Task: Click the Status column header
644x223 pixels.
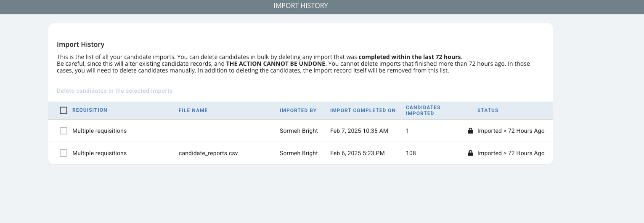Action: pyautogui.click(x=488, y=110)
